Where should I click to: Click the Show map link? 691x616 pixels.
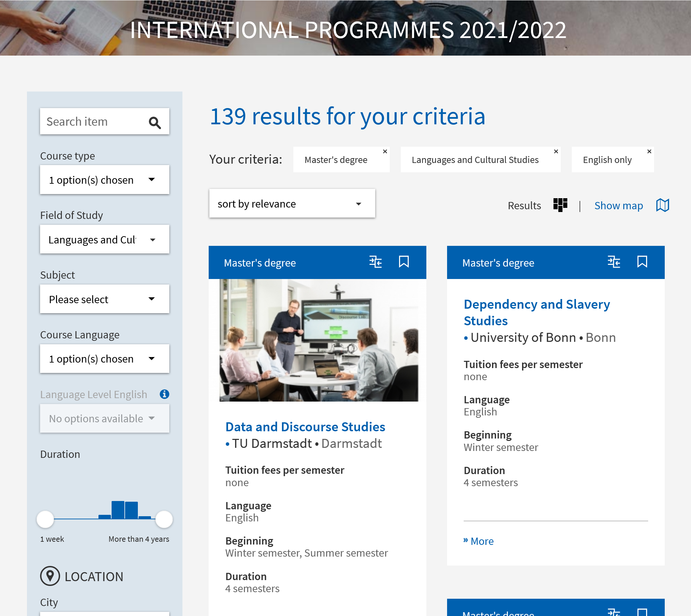pos(618,205)
